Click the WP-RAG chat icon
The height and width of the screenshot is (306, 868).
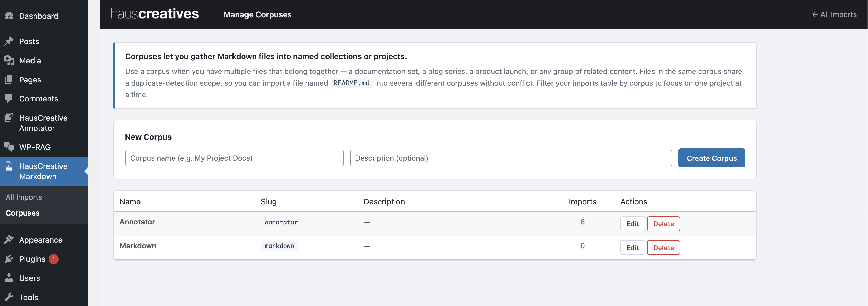(x=9, y=147)
